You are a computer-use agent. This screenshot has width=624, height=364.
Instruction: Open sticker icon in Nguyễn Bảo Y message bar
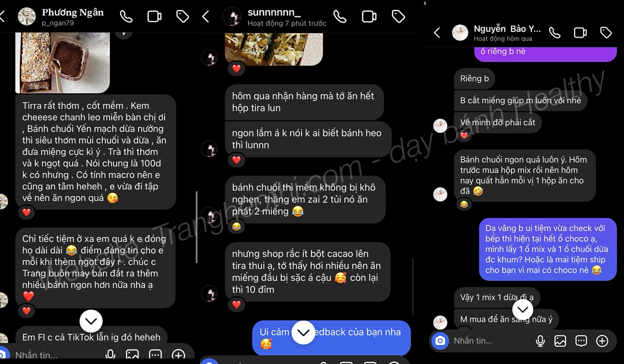(x=581, y=341)
